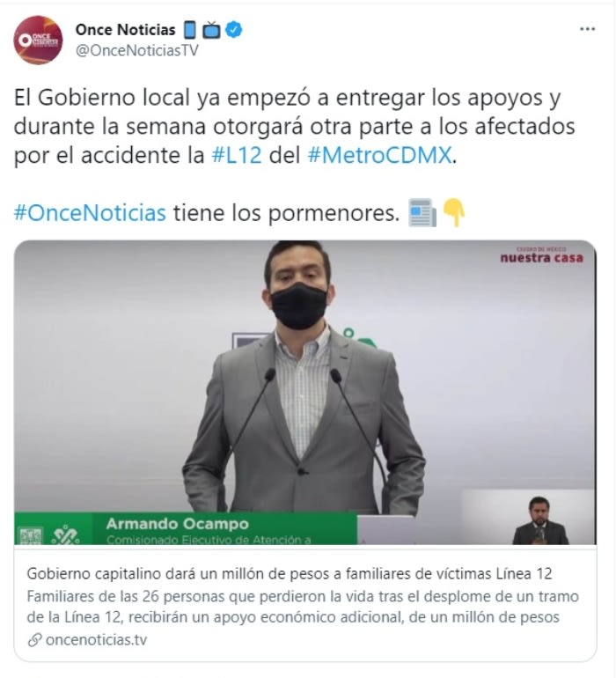Click the blue verified badge
This screenshot has width=616, height=678.
point(234,30)
